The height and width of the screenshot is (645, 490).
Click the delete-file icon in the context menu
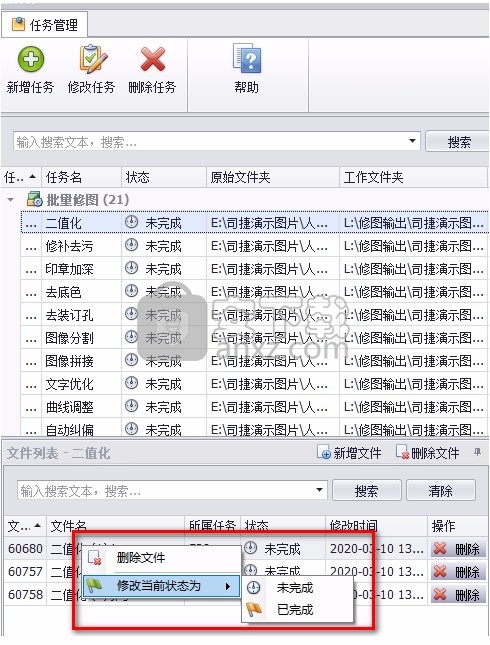(95, 558)
